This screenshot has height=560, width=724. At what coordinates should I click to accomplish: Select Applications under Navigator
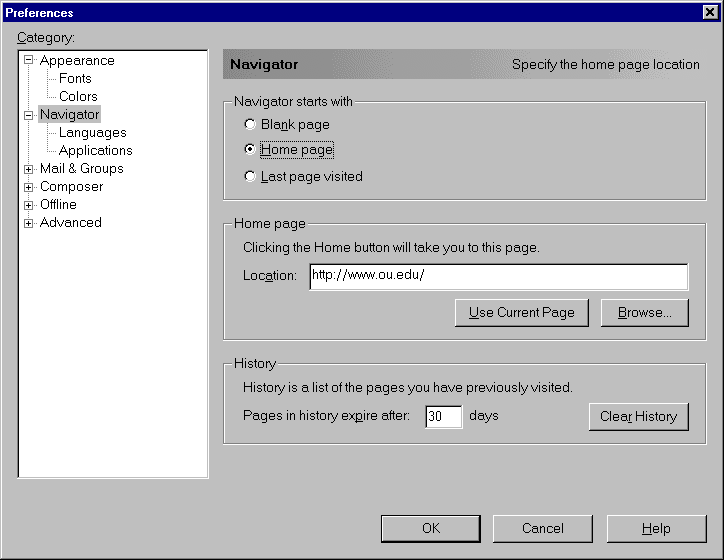tap(95, 151)
